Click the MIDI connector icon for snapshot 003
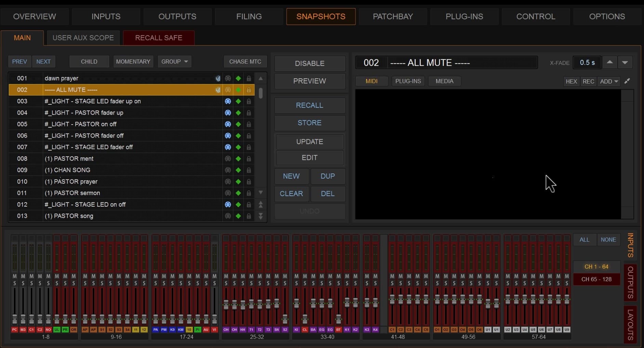The image size is (644, 348). point(228,101)
